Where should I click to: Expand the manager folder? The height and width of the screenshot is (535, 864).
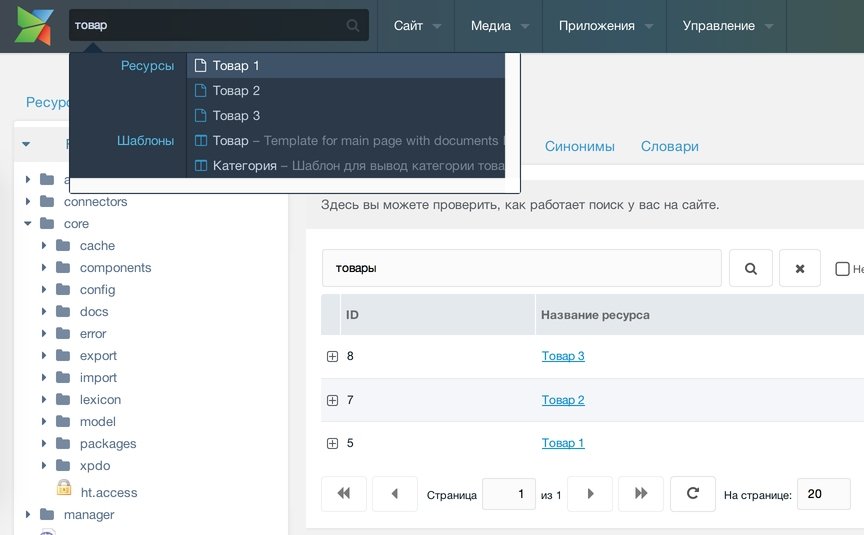(28, 515)
